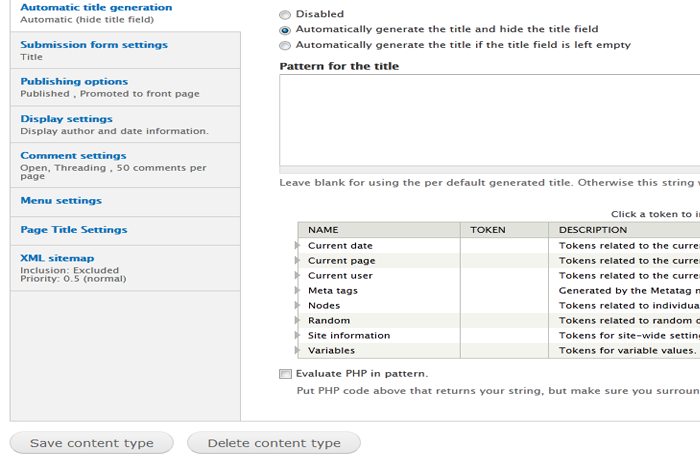The width and height of the screenshot is (700, 461).
Task: Choose automatically generate and hide title field
Action: (x=285, y=30)
